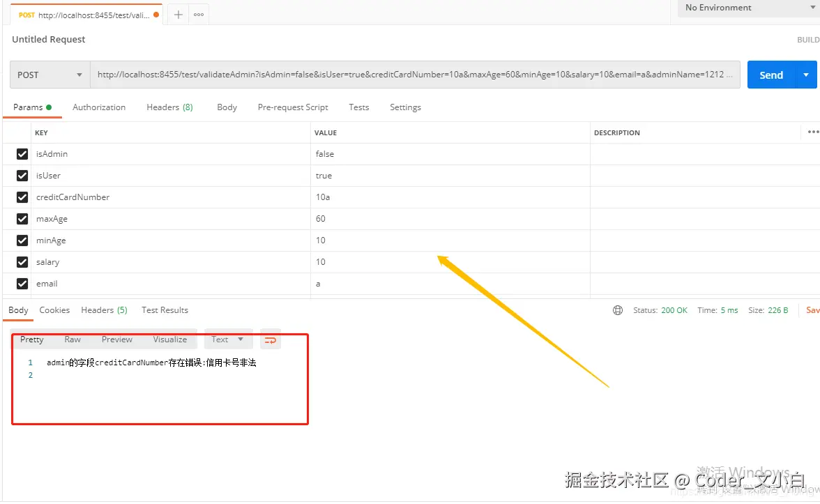Switch response view to Visualize

tap(170, 339)
